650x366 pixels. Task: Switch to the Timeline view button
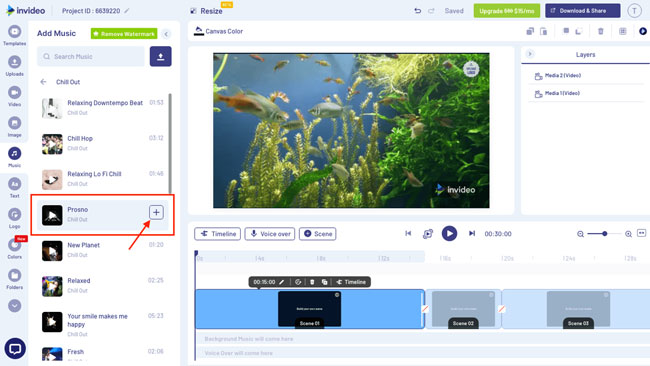click(x=218, y=234)
